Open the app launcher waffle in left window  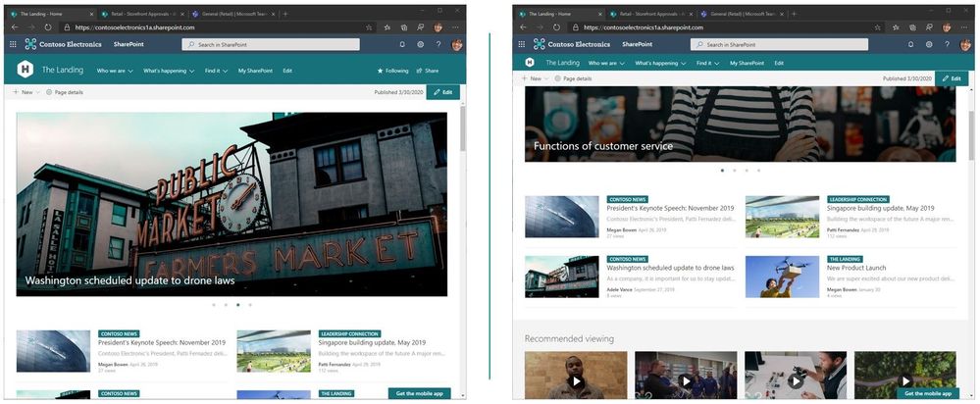point(14,44)
